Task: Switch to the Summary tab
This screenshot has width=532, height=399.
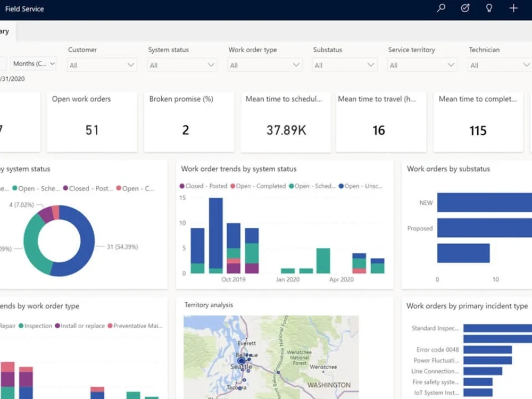Action: point(4,31)
